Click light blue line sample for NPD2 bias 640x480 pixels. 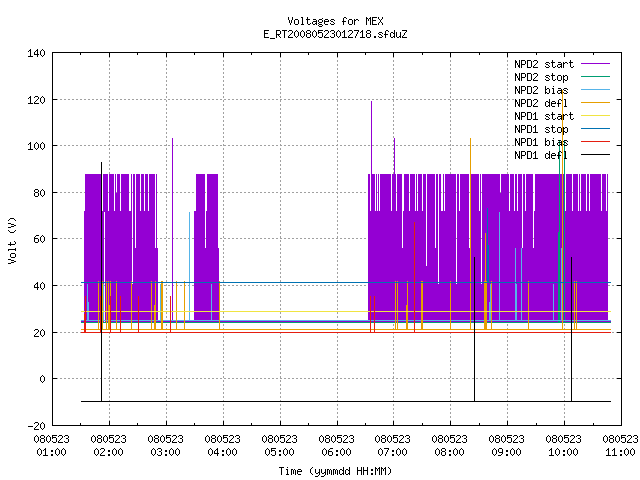tap(595, 89)
